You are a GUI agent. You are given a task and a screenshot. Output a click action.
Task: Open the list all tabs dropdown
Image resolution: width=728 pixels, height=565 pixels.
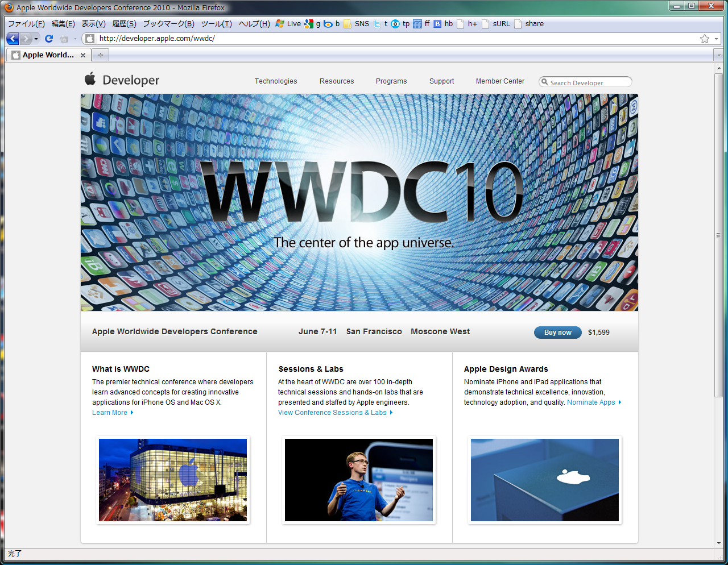pyautogui.click(x=718, y=55)
